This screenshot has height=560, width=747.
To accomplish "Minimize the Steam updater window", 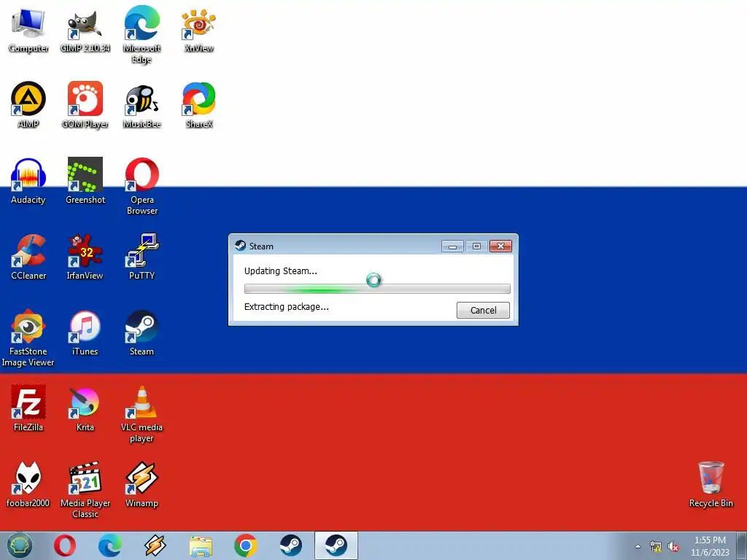I will [x=452, y=246].
